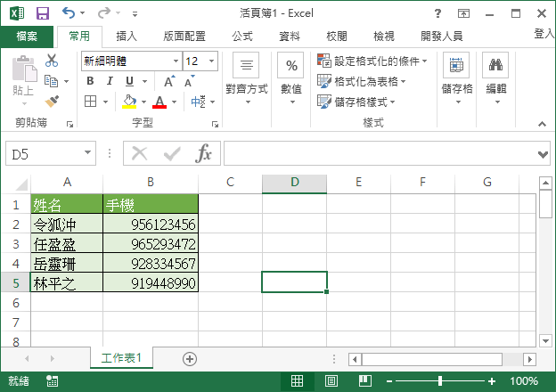This screenshot has width=556, height=392.
Task: Click the phonetic guide 中 icon
Action: tap(198, 102)
